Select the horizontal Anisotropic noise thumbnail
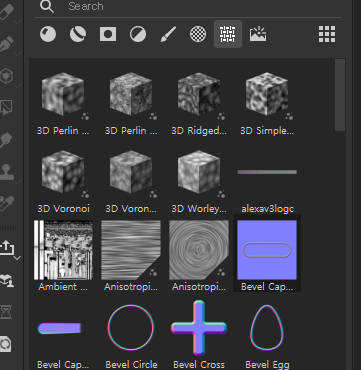Image resolution: width=361 pixels, height=370 pixels. (131, 250)
